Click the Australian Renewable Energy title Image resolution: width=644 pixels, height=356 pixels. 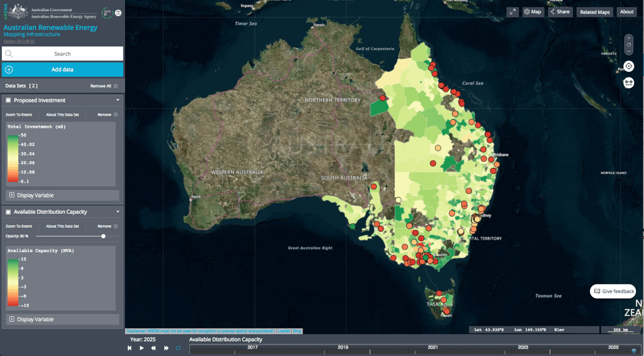pos(50,28)
